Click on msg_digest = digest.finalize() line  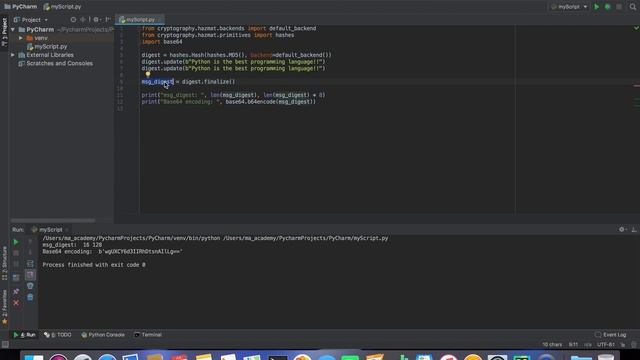coord(188,82)
